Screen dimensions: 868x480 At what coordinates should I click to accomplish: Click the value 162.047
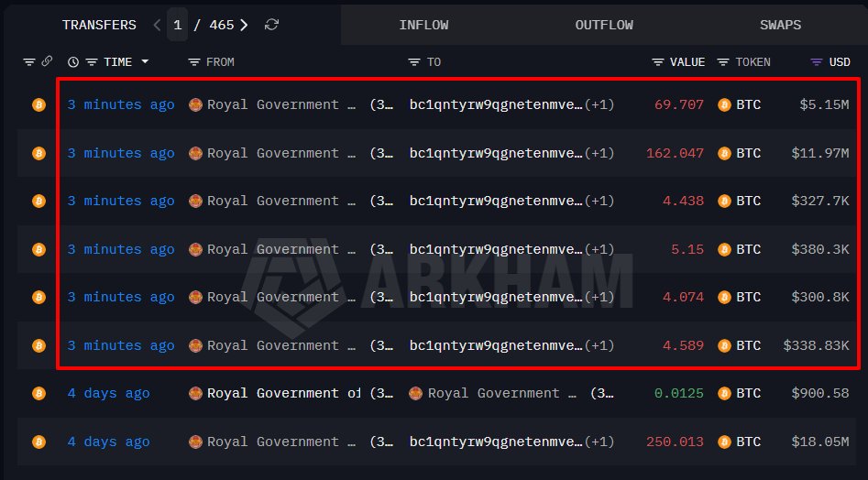point(675,153)
